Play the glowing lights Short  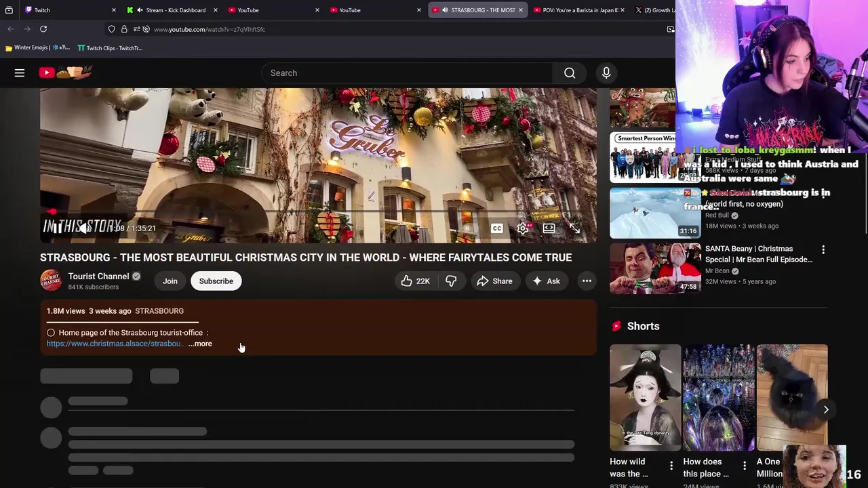(x=718, y=397)
